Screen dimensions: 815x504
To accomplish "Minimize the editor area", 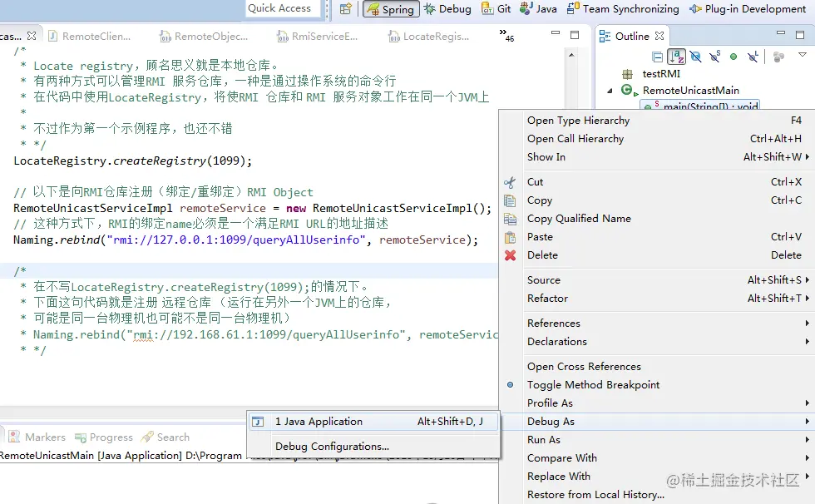I will [556, 33].
